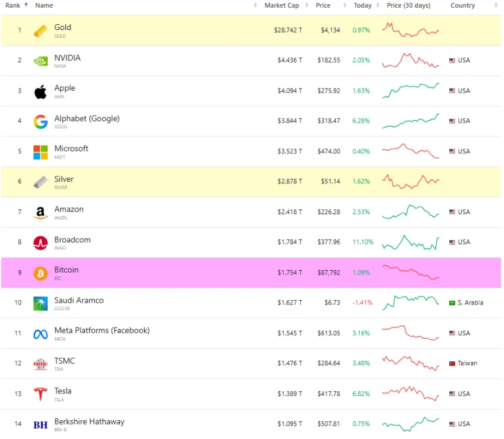504x439 pixels.
Task: Click the USA flag in Amazon row
Action: coord(452,212)
